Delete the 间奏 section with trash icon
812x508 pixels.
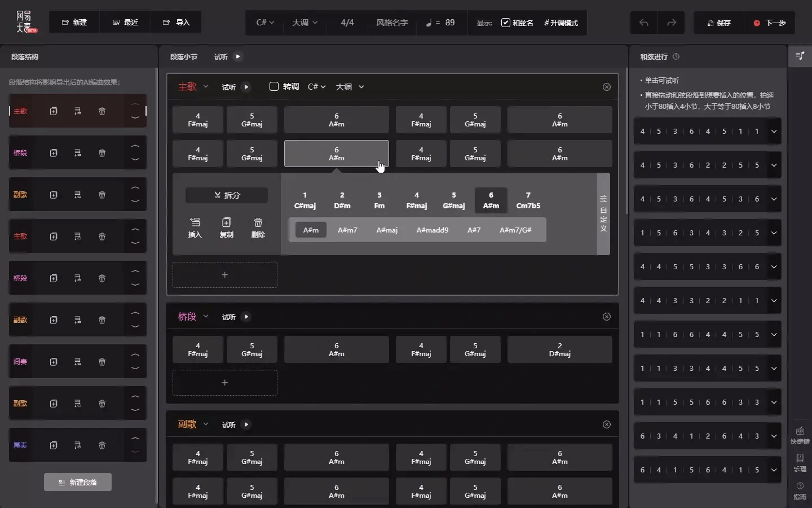pyautogui.click(x=102, y=362)
